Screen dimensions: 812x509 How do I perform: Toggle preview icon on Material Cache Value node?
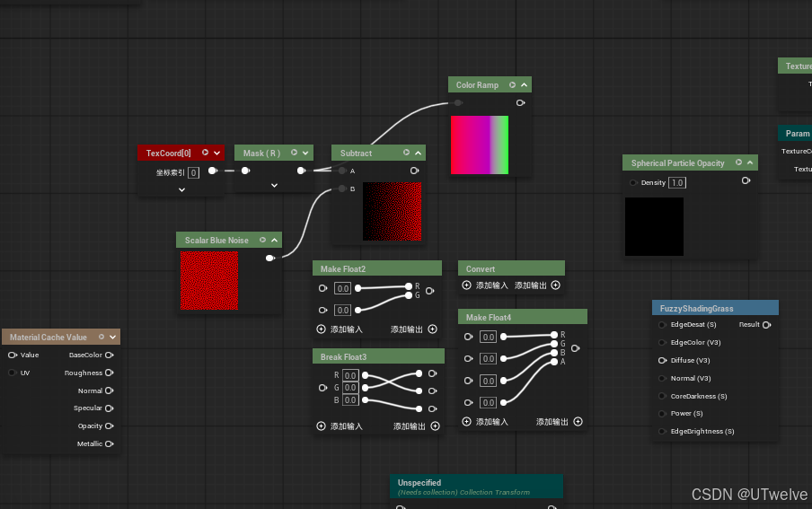(x=101, y=337)
